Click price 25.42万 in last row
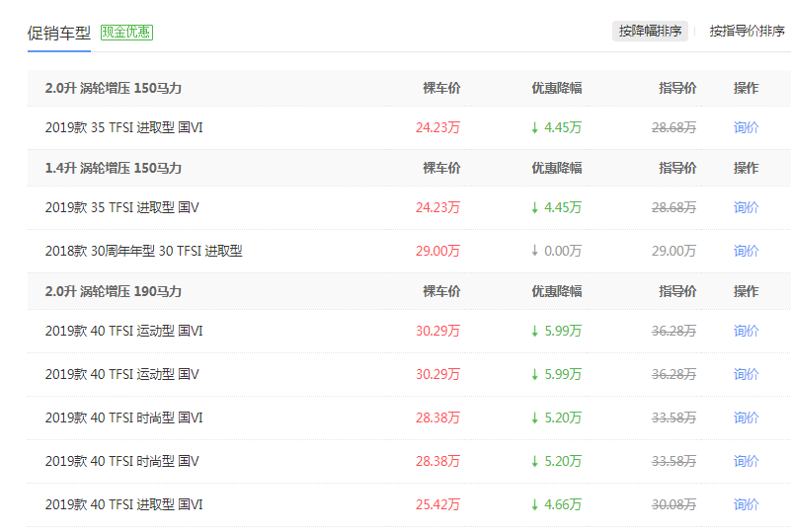The height and width of the screenshot is (532, 791). (437, 504)
